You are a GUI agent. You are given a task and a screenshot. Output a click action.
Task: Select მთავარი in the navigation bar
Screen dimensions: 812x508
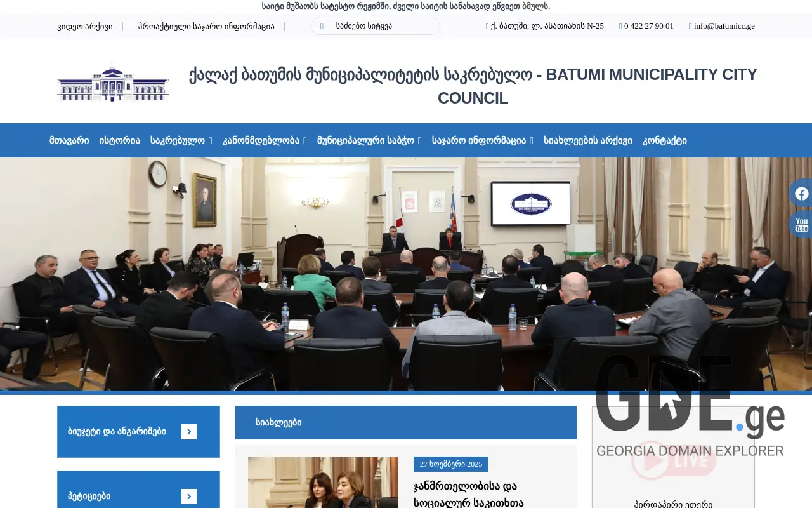pyautogui.click(x=70, y=140)
